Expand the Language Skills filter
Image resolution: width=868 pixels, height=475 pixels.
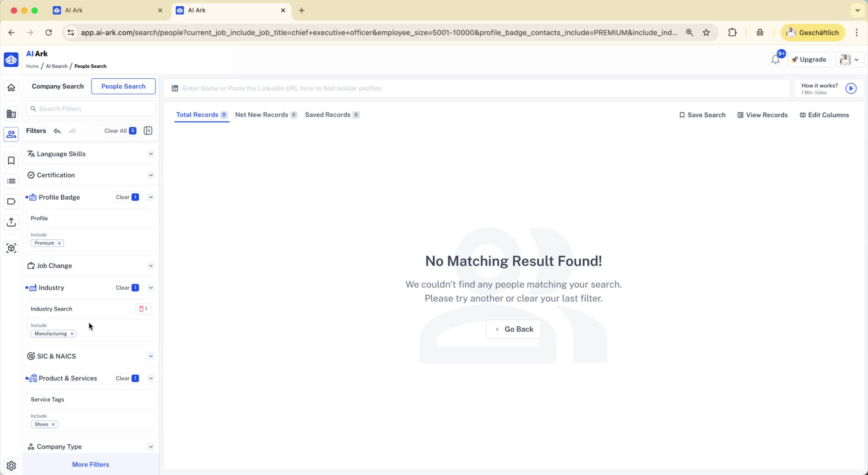click(151, 154)
